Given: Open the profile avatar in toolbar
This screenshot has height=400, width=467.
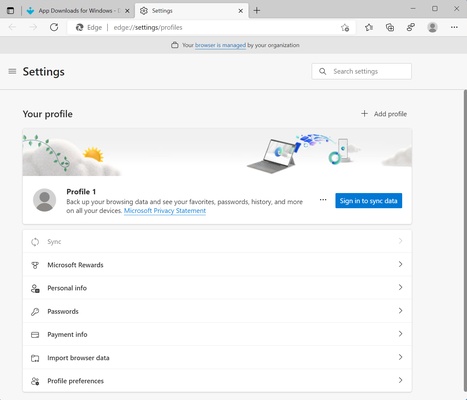Looking at the screenshot, I should 432,27.
